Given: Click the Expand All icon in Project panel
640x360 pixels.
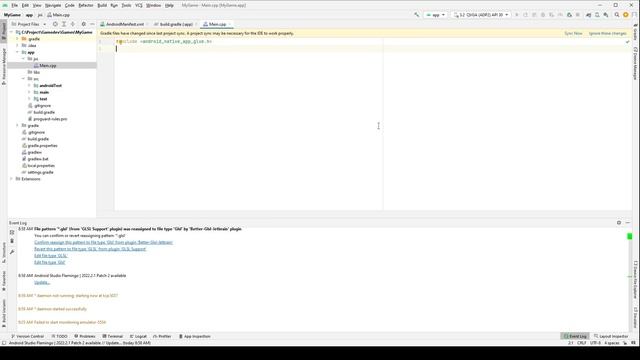Looking at the screenshot, I should (x=64, y=24).
